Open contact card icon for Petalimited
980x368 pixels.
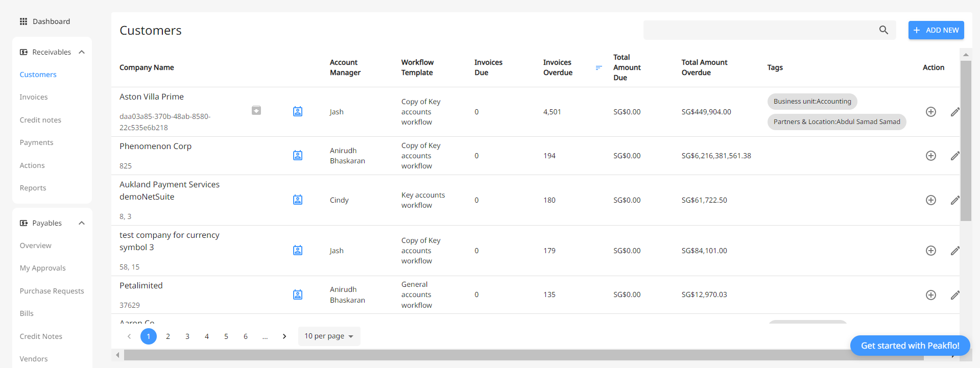(x=298, y=295)
